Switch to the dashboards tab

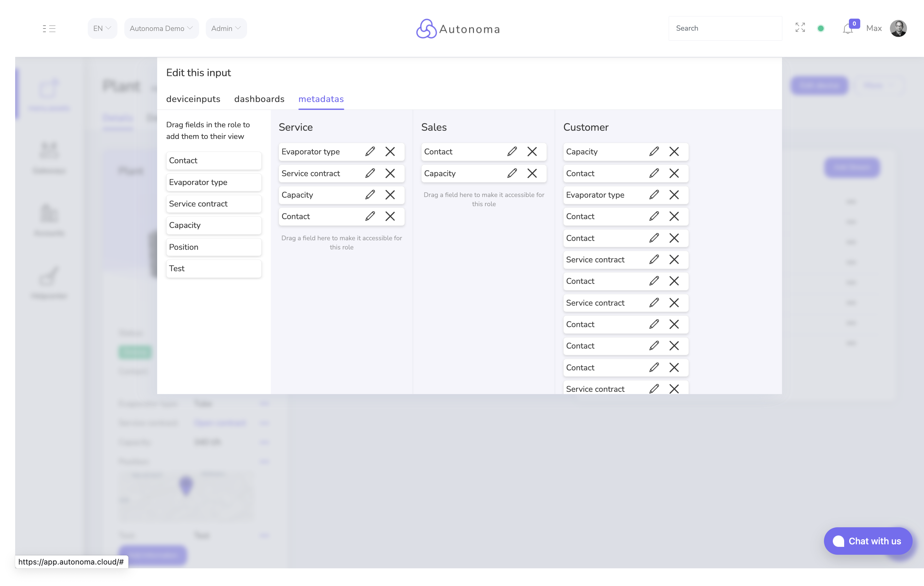[259, 99]
